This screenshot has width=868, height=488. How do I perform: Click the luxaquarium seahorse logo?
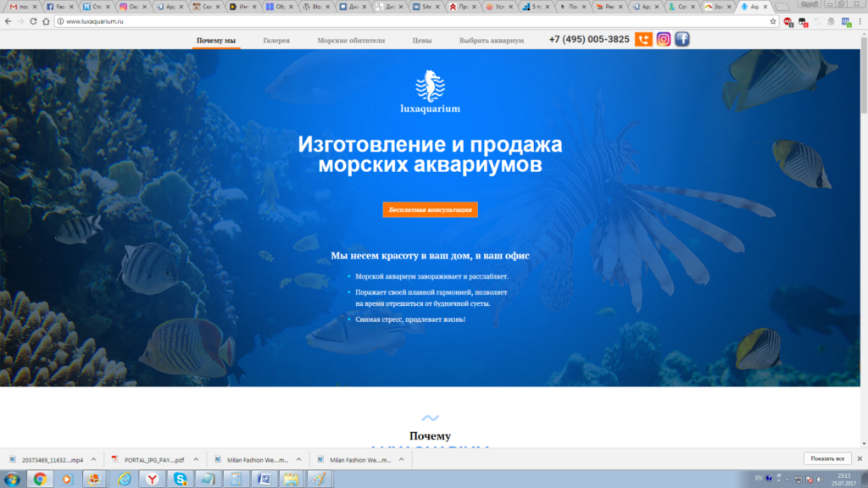pyautogui.click(x=430, y=91)
